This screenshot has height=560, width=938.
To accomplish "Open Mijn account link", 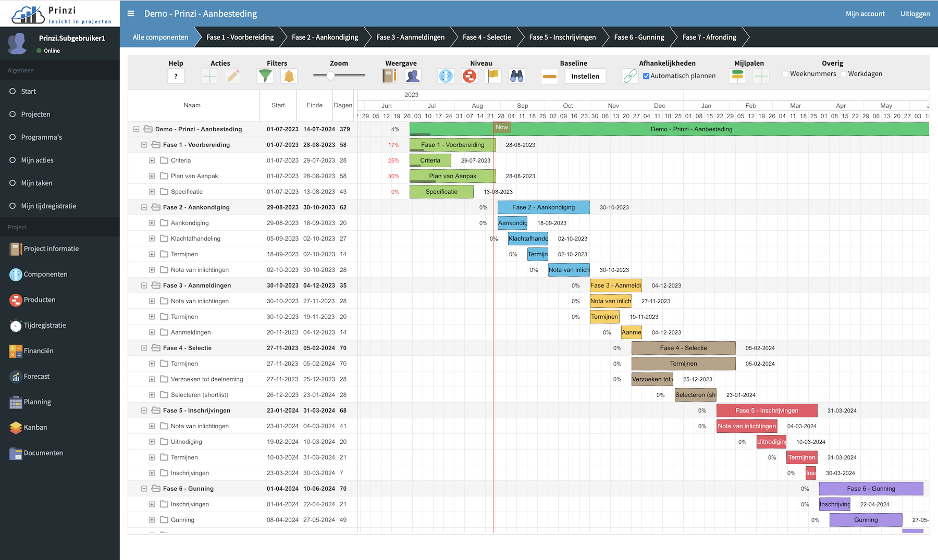I will [865, 14].
